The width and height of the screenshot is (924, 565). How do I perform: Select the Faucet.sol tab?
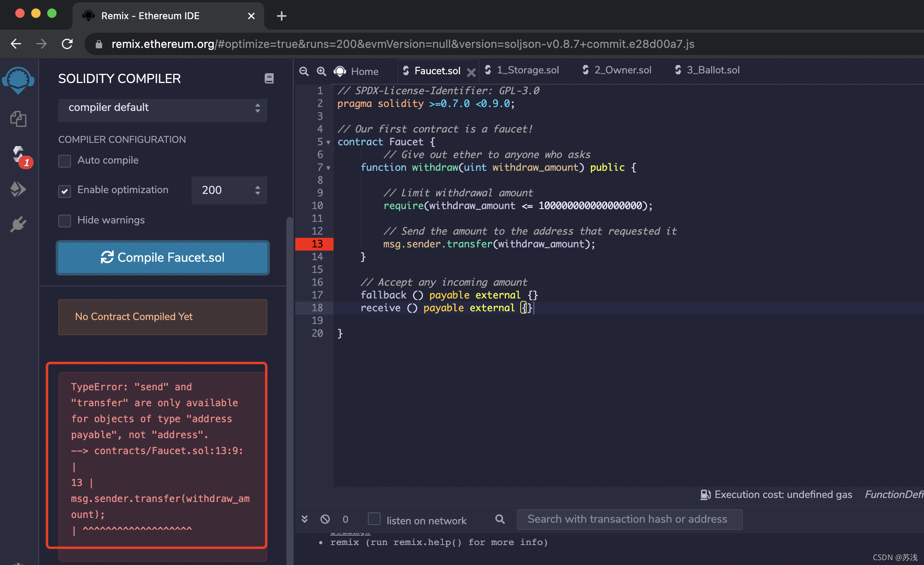pos(436,70)
